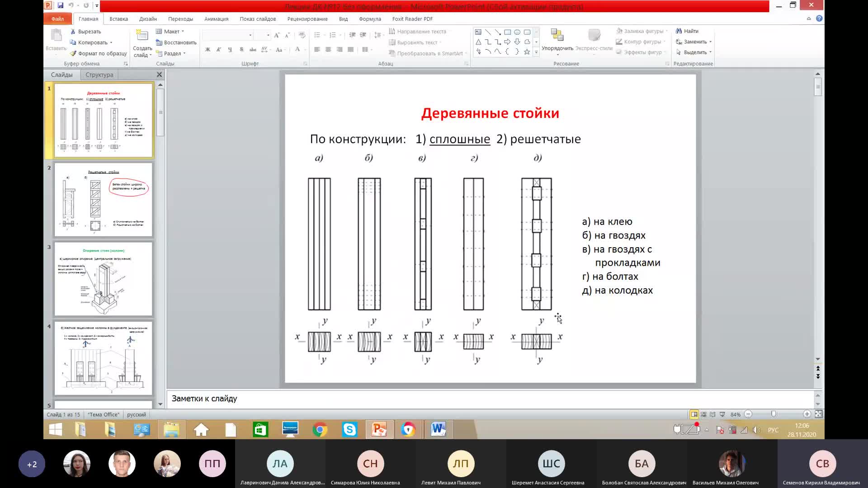Click the zoom slider handle
868x488 pixels.
click(x=774, y=414)
